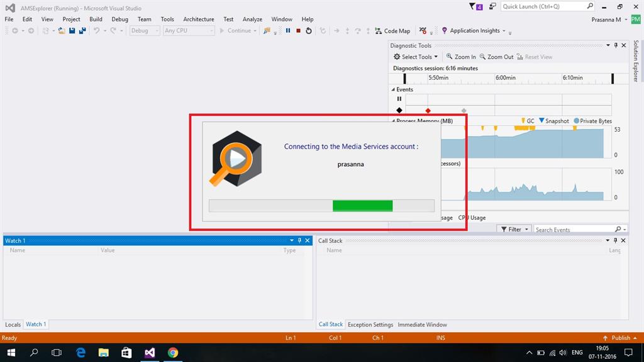Click the pause icon in Events track
The image size is (644, 362).
coord(399,99)
